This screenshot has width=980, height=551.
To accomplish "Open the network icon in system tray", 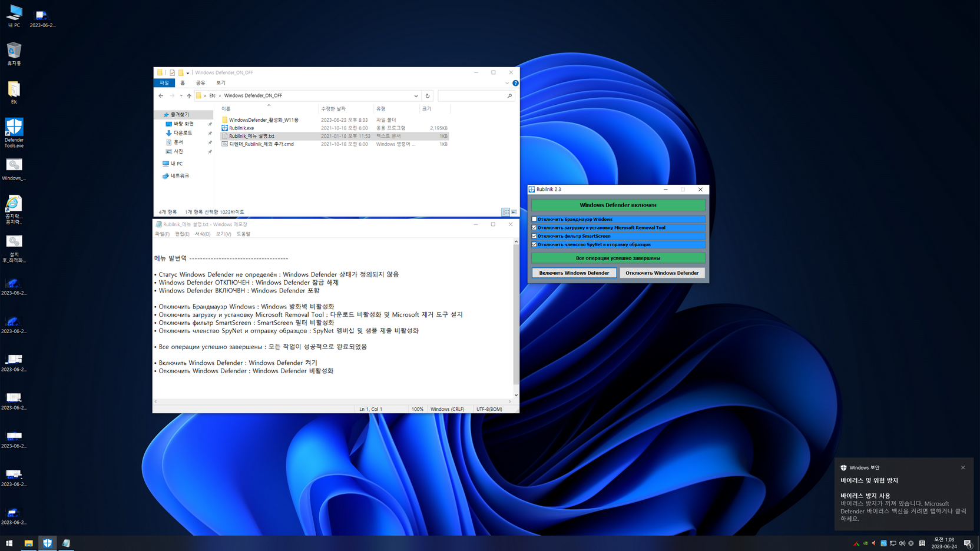I will point(893,543).
